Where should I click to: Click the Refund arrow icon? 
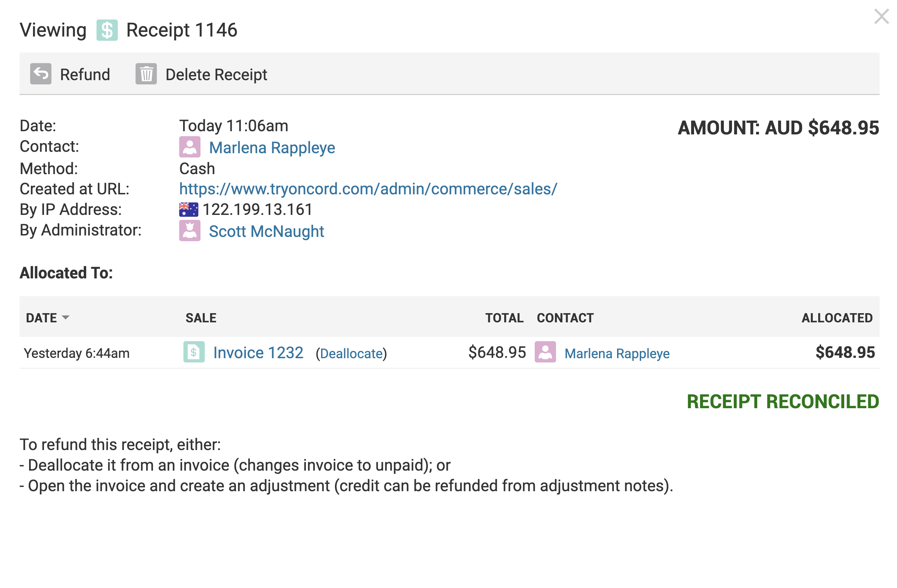pos(41,74)
